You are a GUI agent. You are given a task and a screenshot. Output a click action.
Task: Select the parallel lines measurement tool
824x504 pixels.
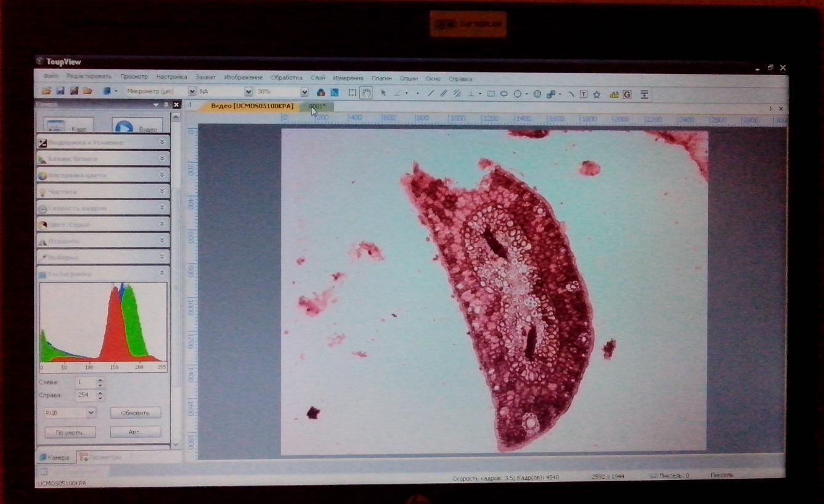click(x=443, y=94)
